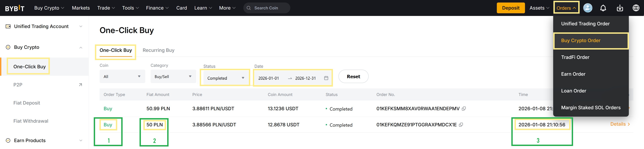Click the Order No. column header
The width and height of the screenshot is (644, 149).
tap(386, 94)
